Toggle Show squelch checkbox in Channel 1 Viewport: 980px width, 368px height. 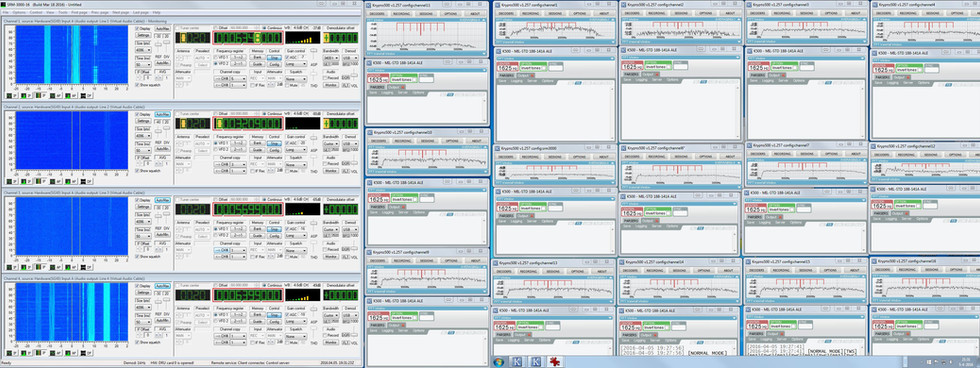pyautogui.click(x=137, y=85)
